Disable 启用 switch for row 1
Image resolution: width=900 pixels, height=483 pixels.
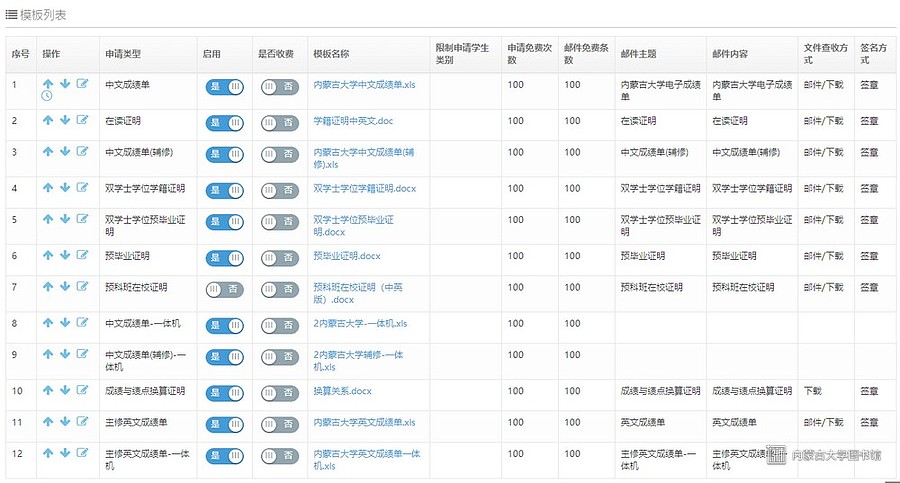click(x=224, y=87)
